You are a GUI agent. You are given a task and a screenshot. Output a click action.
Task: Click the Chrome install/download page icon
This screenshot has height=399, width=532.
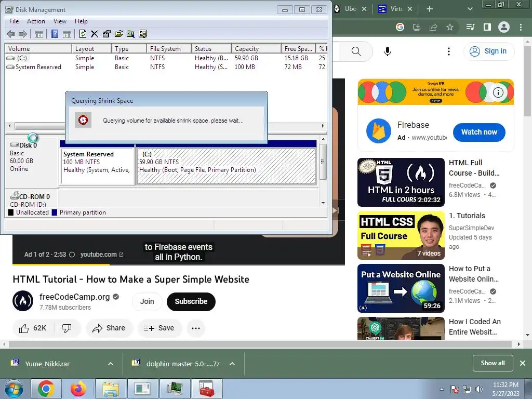pyautogui.click(x=417, y=27)
